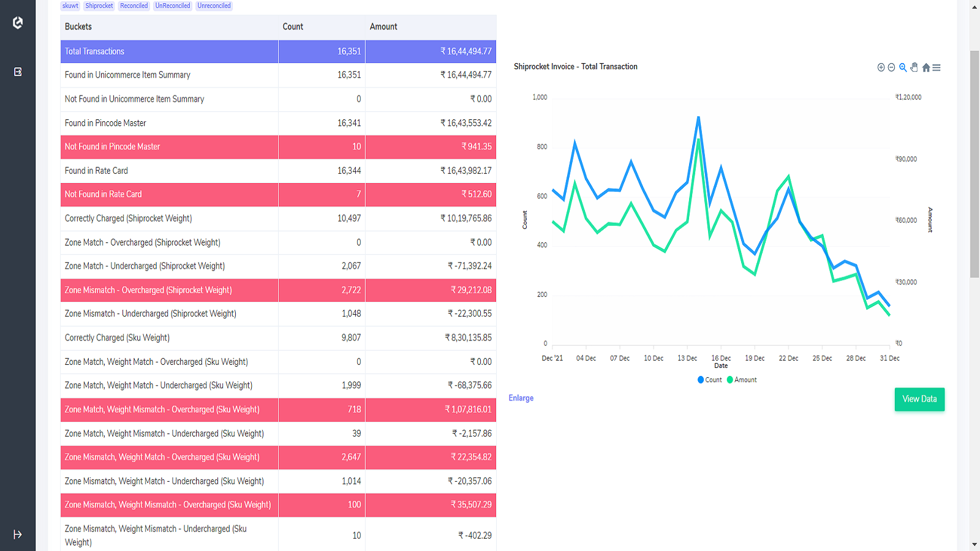Select Correctly Charged (Sku Weight) row
The image size is (980, 551).
pyautogui.click(x=278, y=338)
